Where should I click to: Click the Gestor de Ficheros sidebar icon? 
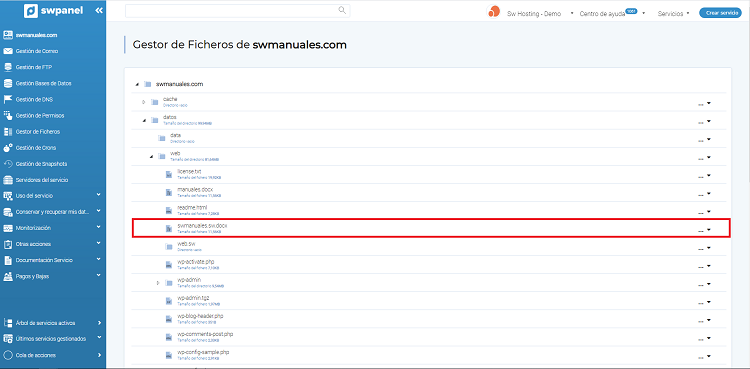[x=8, y=132]
